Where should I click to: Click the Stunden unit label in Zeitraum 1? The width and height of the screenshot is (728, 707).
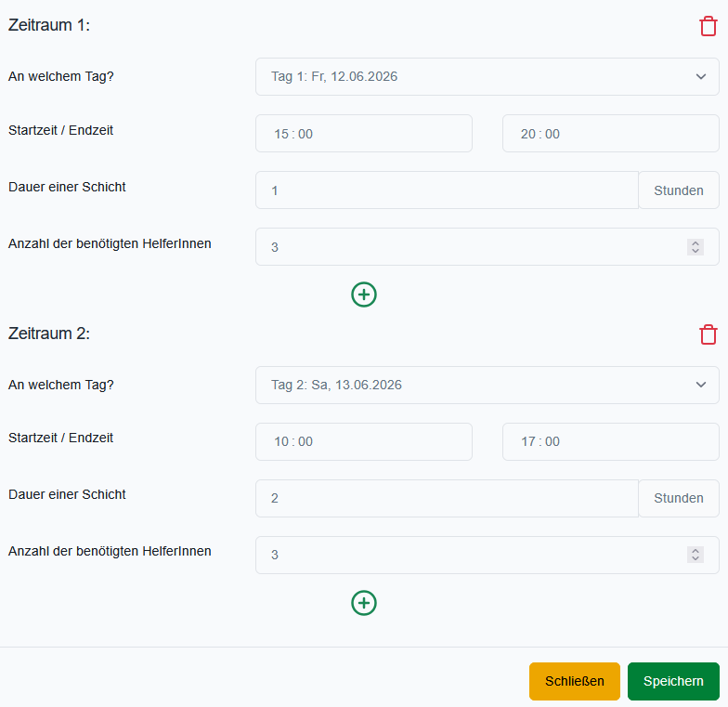[678, 190]
